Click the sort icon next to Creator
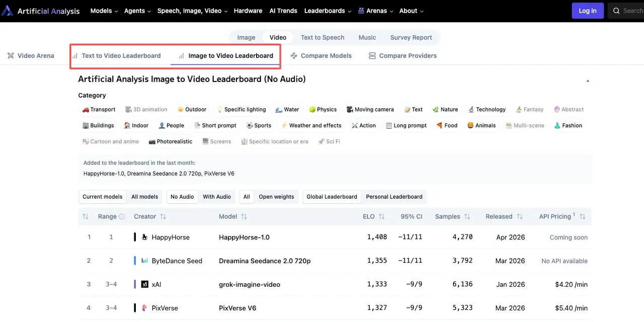Screen dimensions: 644x322 [x=163, y=217]
